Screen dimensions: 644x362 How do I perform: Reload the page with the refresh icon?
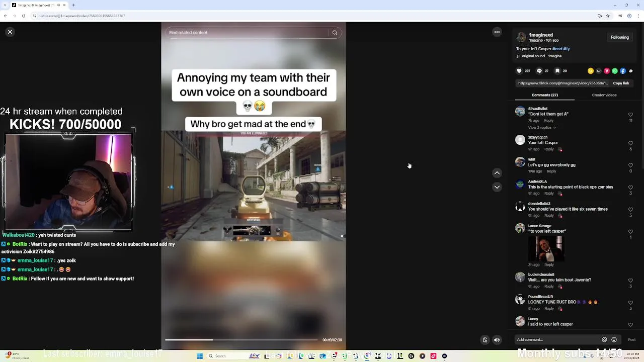point(23,16)
